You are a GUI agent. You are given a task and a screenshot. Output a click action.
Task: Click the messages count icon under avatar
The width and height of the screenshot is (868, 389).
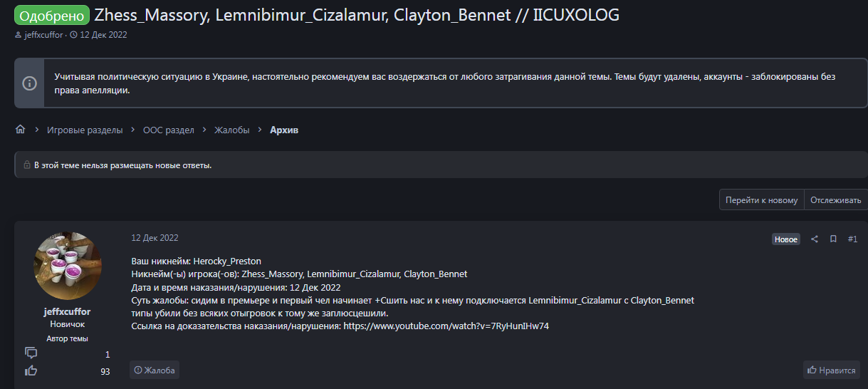pyautogui.click(x=31, y=353)
